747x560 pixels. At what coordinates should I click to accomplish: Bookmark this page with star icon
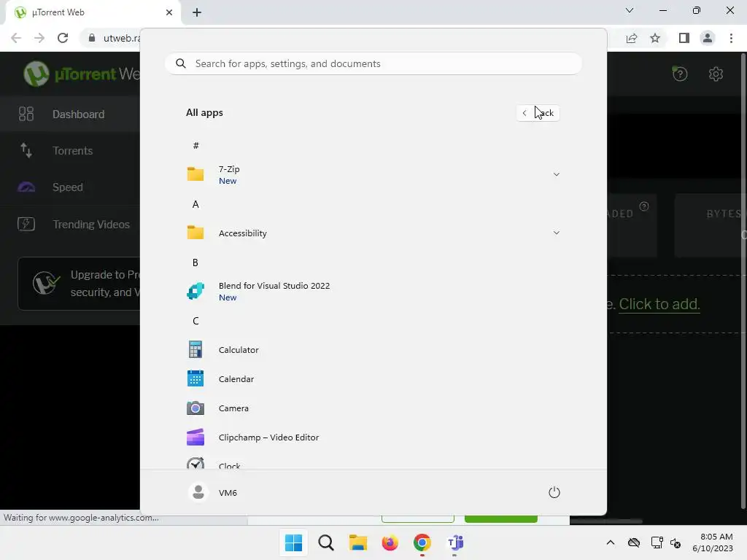pyautogui.click(x=655, y=38)
